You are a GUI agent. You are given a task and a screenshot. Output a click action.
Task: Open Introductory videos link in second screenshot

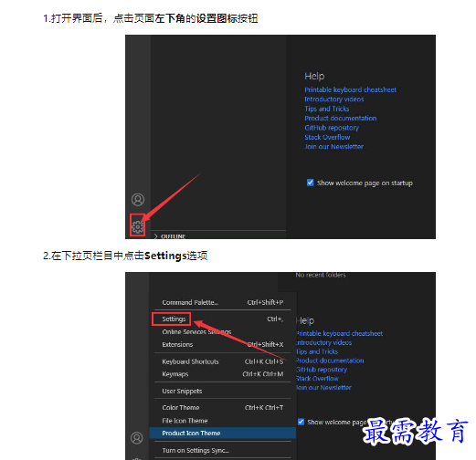coord(323,342)
